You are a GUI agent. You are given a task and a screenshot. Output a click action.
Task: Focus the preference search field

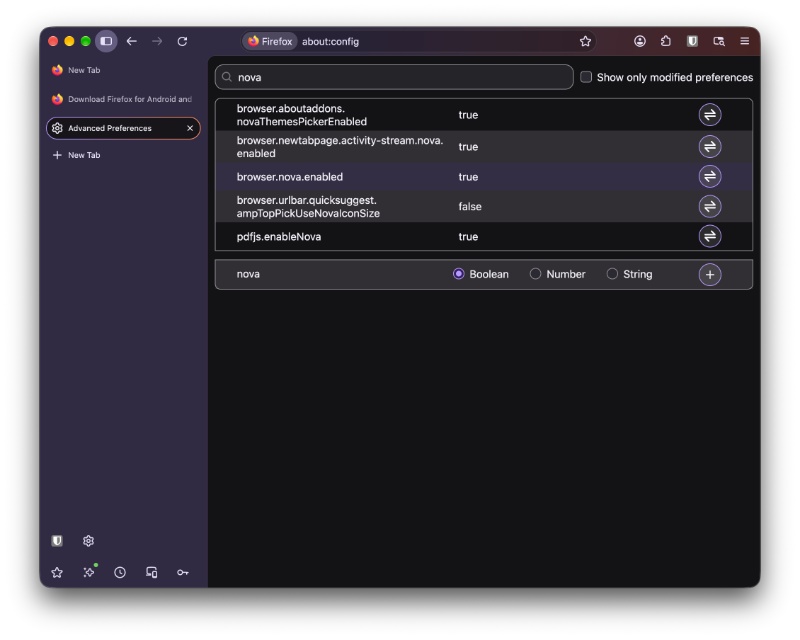point(394,77)
